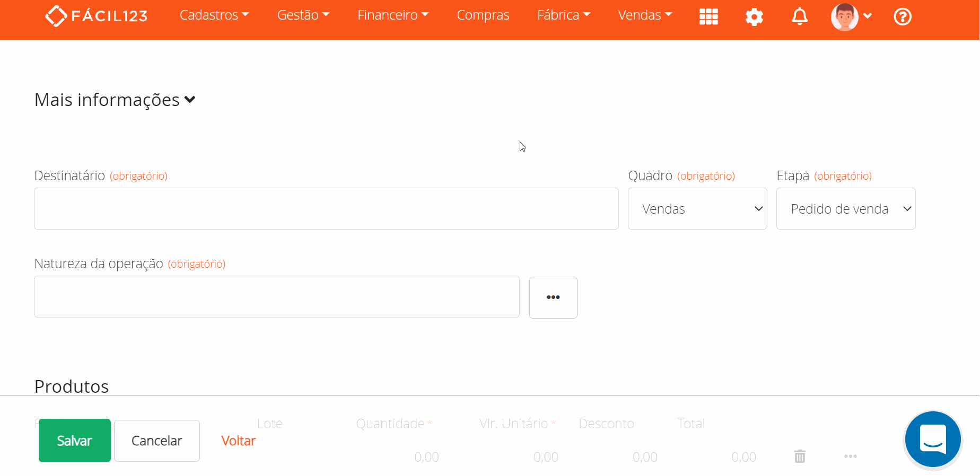Open product row more options dots

click(x=851, y=456)
